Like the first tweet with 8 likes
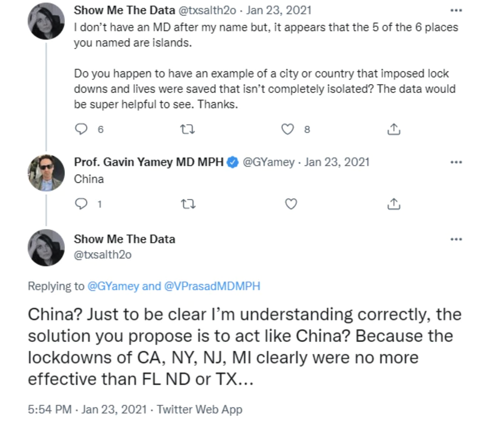Screen dimensions: 504x429 288,129
